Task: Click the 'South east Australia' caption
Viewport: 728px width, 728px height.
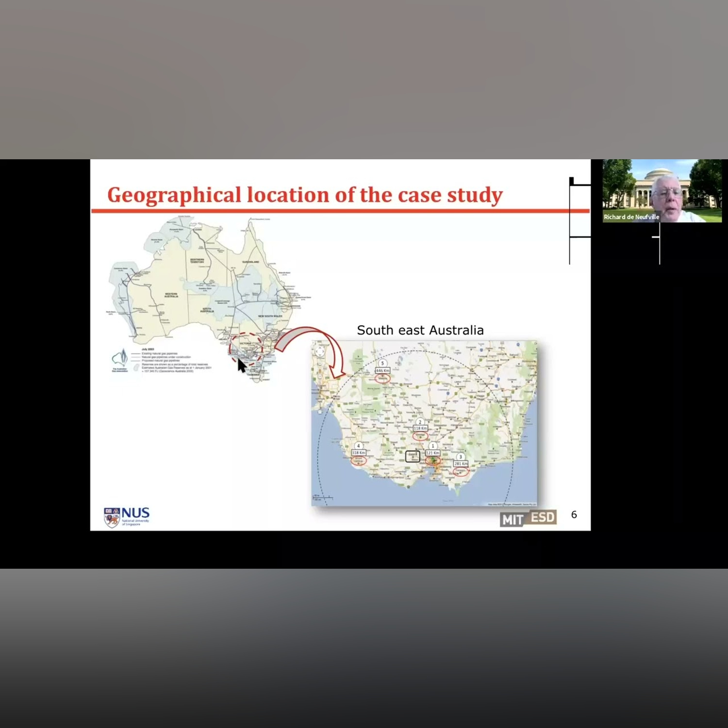Action: pyautogui.click(x=420, y=330)
